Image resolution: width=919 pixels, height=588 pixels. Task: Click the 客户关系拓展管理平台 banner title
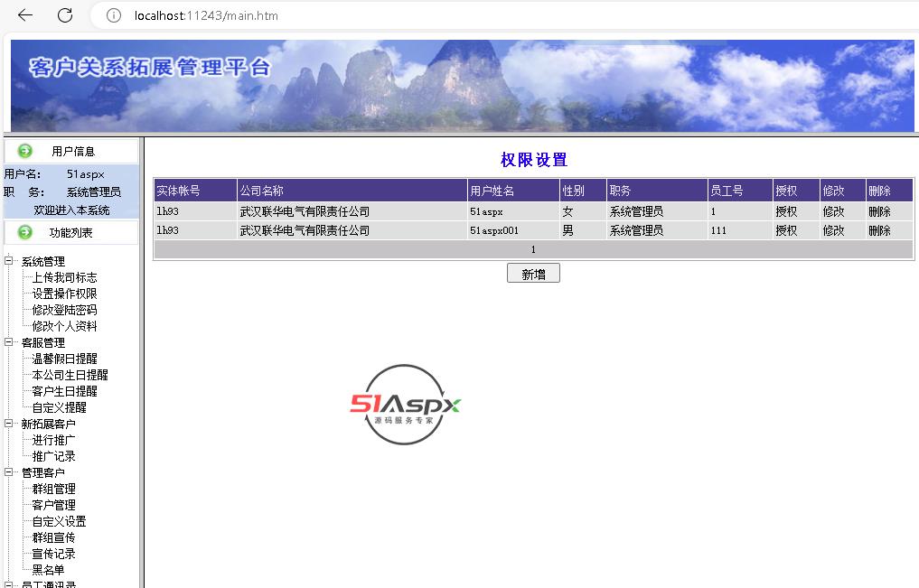coord(150,68)
